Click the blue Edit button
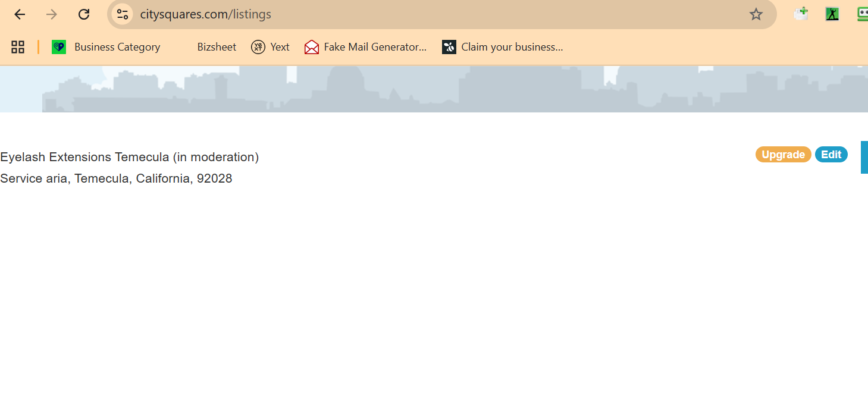868x417 pixels. 831,155
